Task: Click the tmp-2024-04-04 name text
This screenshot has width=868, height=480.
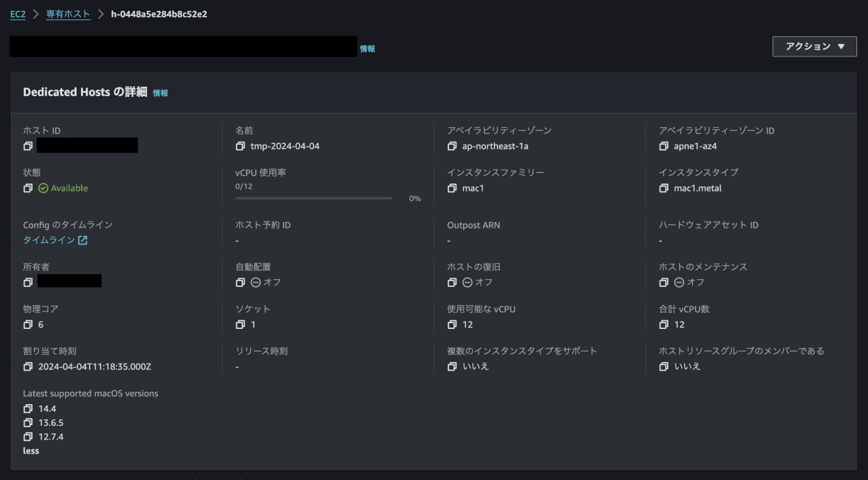Action: 285,146
